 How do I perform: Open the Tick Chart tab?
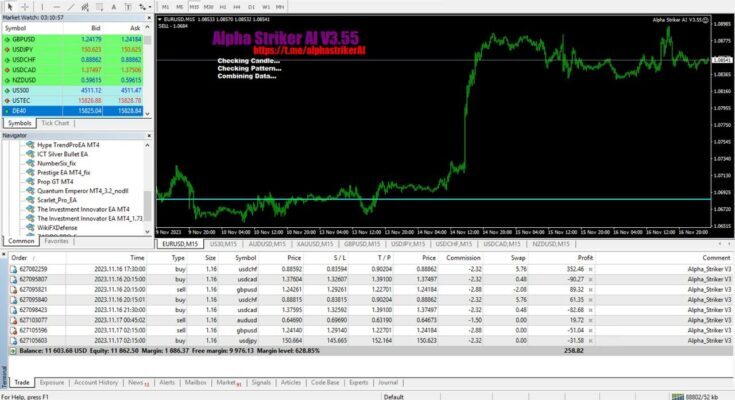[x=55, y=123]
